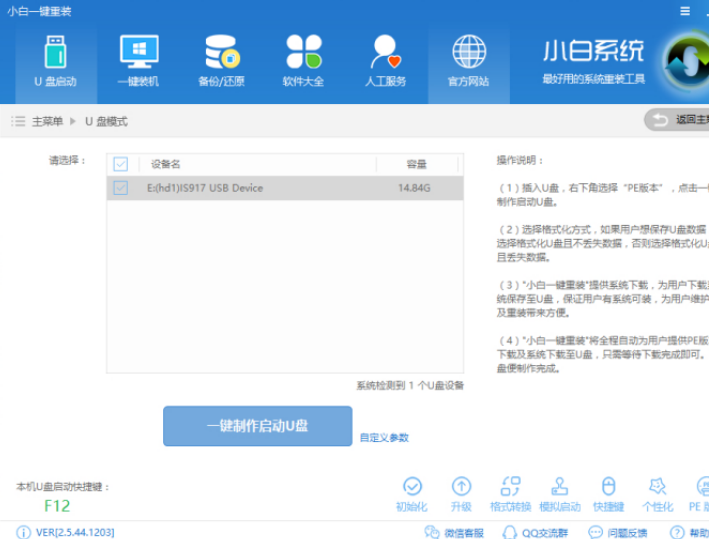Toggle checkbox for E:(hd1)IS917 USB Device
Image resolution: width=709 pixels, height=539 pixels.
click(x=121, y=188)
